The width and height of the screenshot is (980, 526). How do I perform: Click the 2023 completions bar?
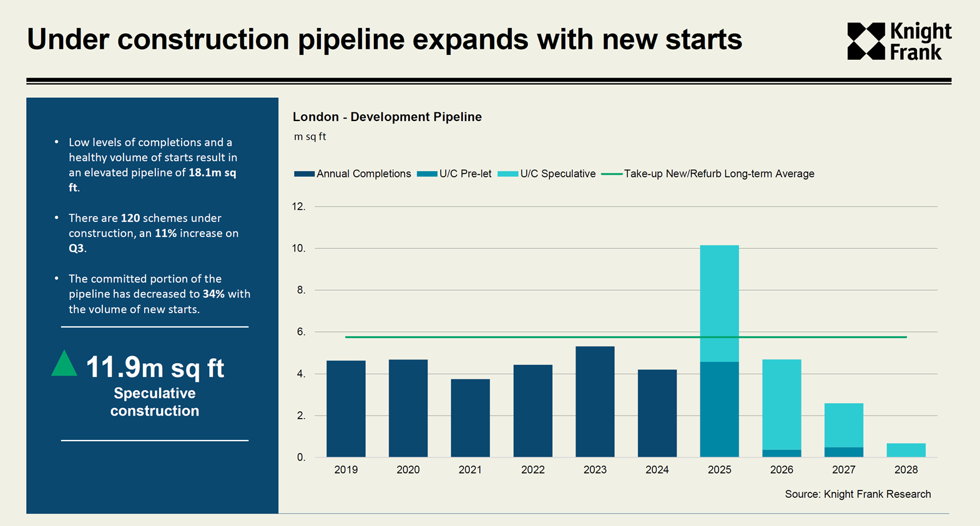(595, 402)
